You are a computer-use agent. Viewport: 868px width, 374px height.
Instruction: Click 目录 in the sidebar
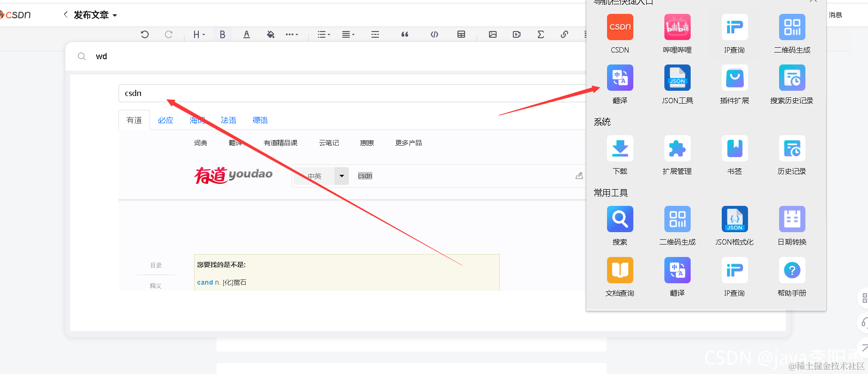coord(156,265)
